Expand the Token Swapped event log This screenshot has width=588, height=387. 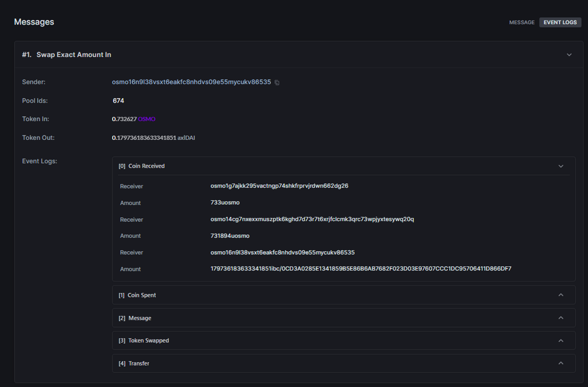pos(561,340)
